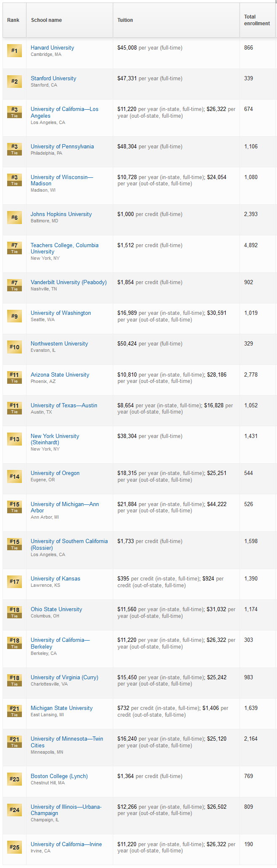Open the Michigan State University link

61,708
